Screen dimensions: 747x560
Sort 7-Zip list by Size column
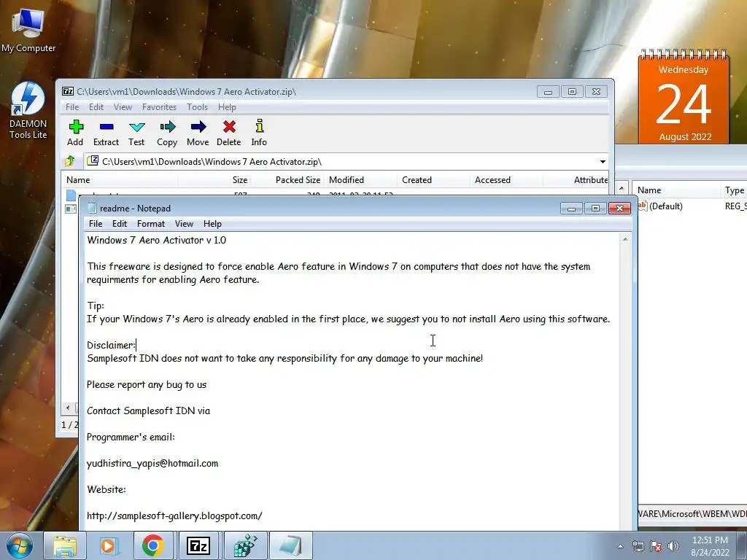[x=215, y=180]
